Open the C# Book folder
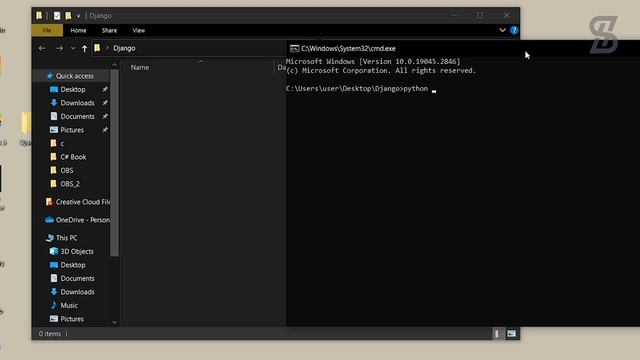The height and width of the screenshot is (360, 640). 73,157
